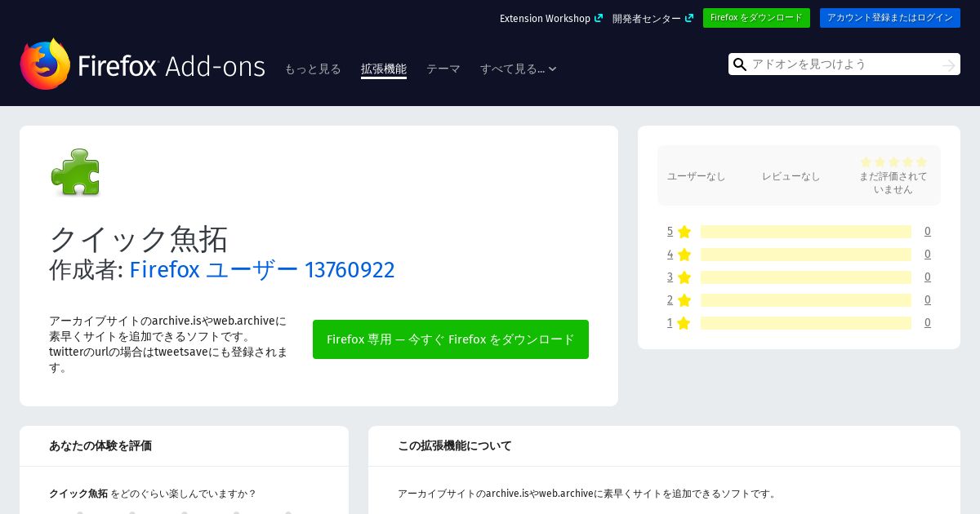Image resolution: width=980 pixels, height=514 pixels.
Task: Click the external link icon beside 開発者センター
Action: (x=689, y=18)
